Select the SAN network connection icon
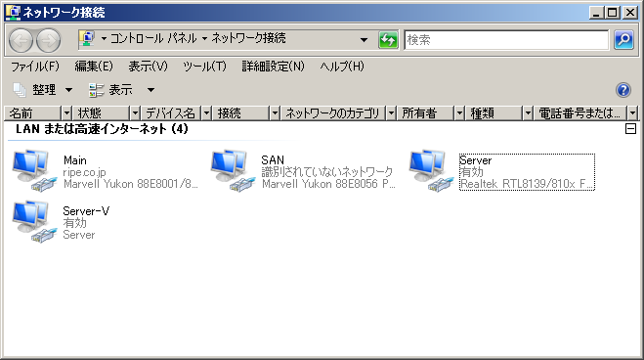This screenshot has width=644, height=360. 233,170
